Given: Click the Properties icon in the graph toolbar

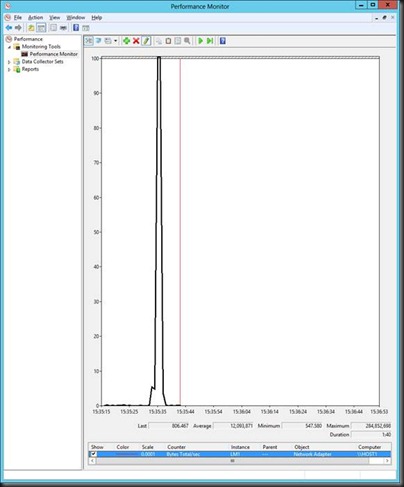Looking at the screenshot, I should [x=178, y=41].
